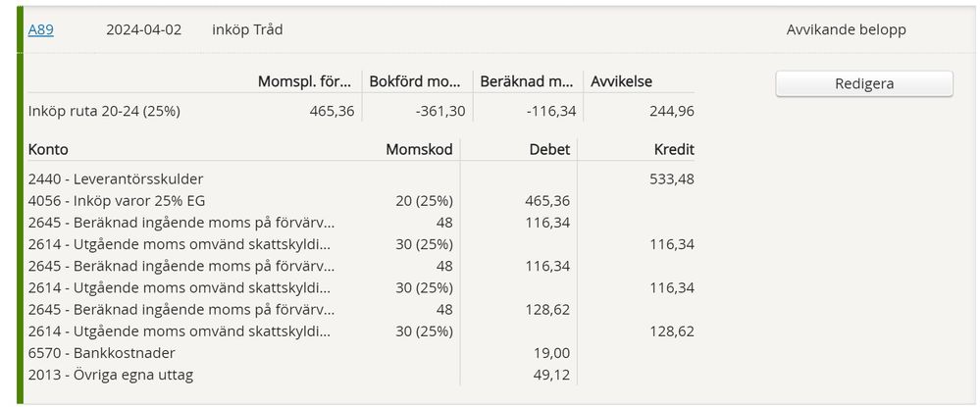Click the Kredit column header
The width and height of the screenshot is (980, 407).
(x=673, y=149)
